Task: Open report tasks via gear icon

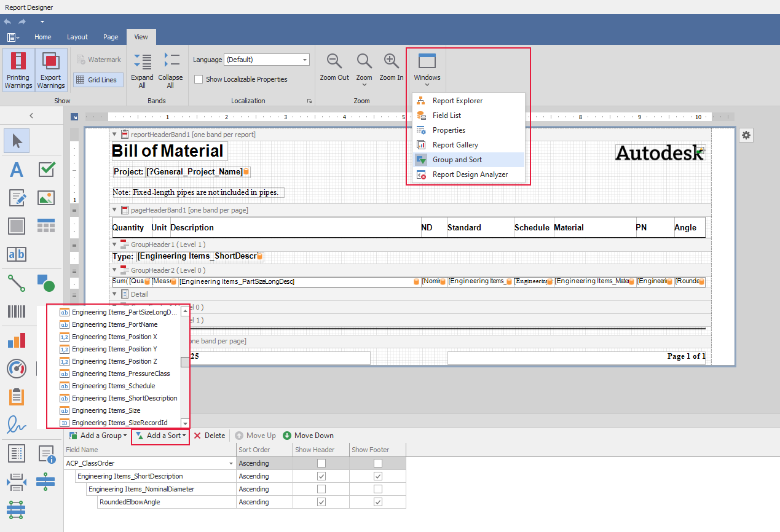Action: coord(746,135)
